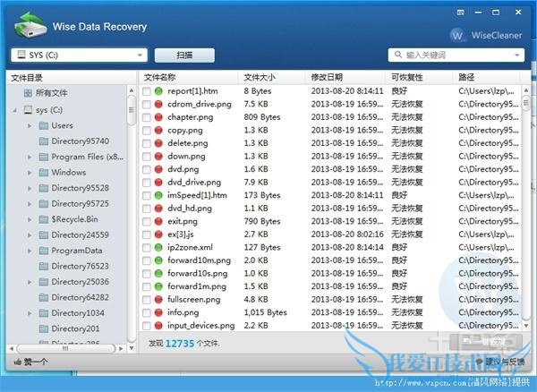Tick the checkbox for copy.png
Image resolution: width=537 pixels, height=392 pixels.
[146, 131]
